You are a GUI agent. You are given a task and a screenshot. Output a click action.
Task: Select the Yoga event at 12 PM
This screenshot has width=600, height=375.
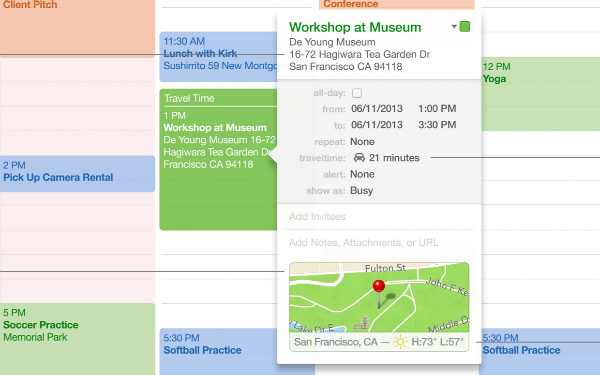point(540,94)
